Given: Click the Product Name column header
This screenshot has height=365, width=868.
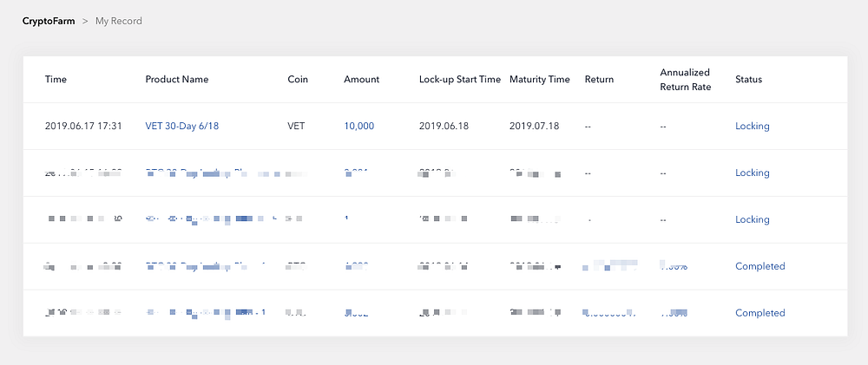Looking at the screenshot, I should click(x=176, y=79).
